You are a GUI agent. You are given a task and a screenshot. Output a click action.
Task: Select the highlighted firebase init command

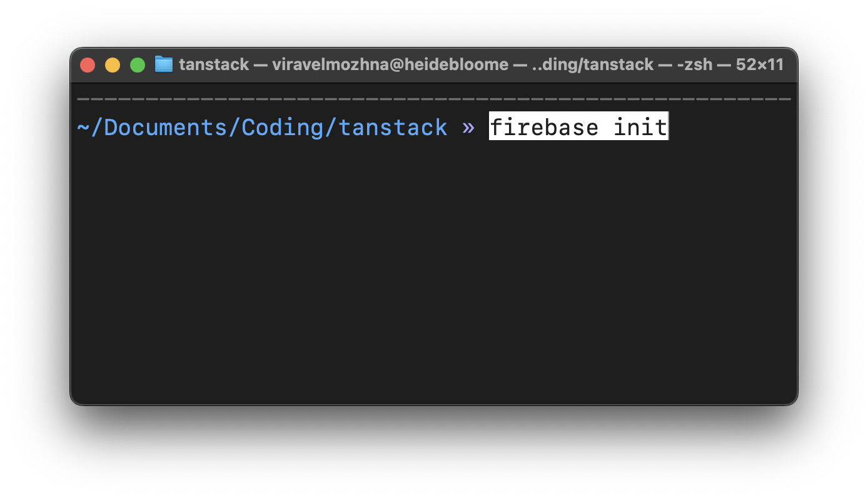(578, 127)
